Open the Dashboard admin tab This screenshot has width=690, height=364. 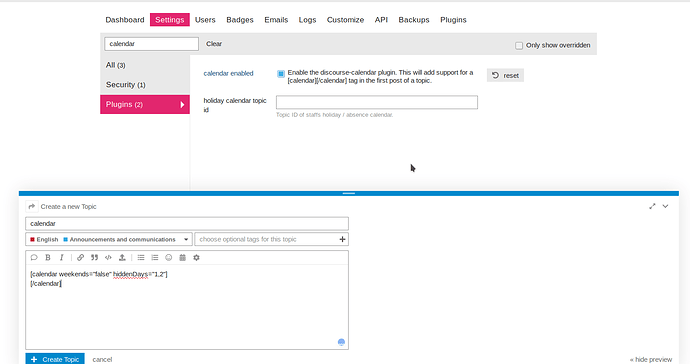[x=125, y=20]
